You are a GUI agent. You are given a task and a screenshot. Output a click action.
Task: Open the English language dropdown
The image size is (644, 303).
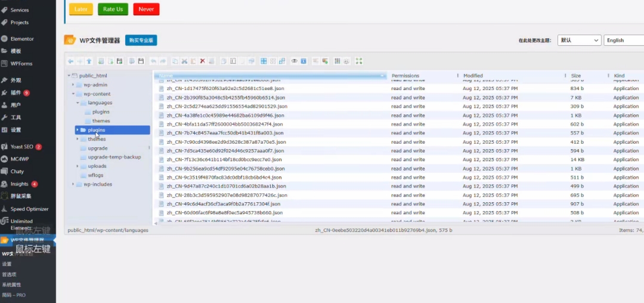pyautogui.click(x=624, y=40)
